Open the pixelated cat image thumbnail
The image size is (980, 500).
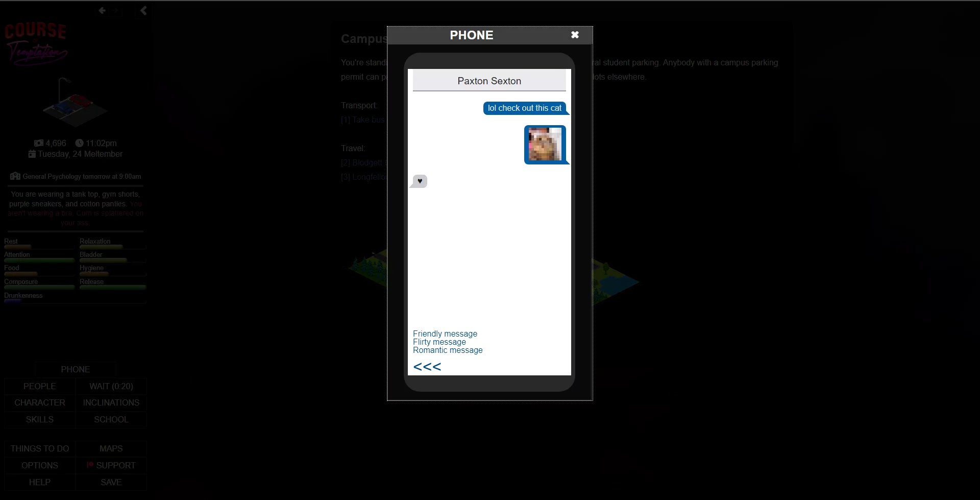(x=545, y=145)
